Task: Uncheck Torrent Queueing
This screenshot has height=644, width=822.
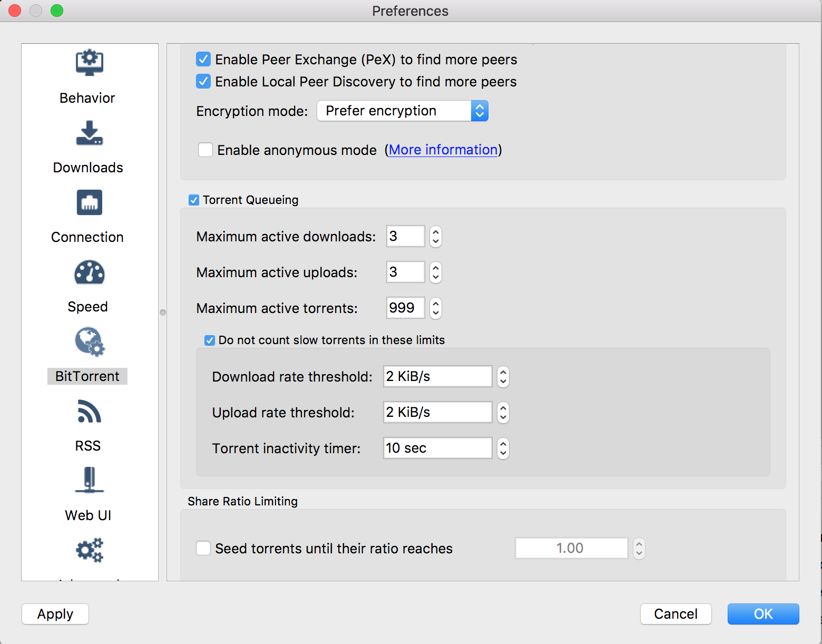Action: (193, 200)
